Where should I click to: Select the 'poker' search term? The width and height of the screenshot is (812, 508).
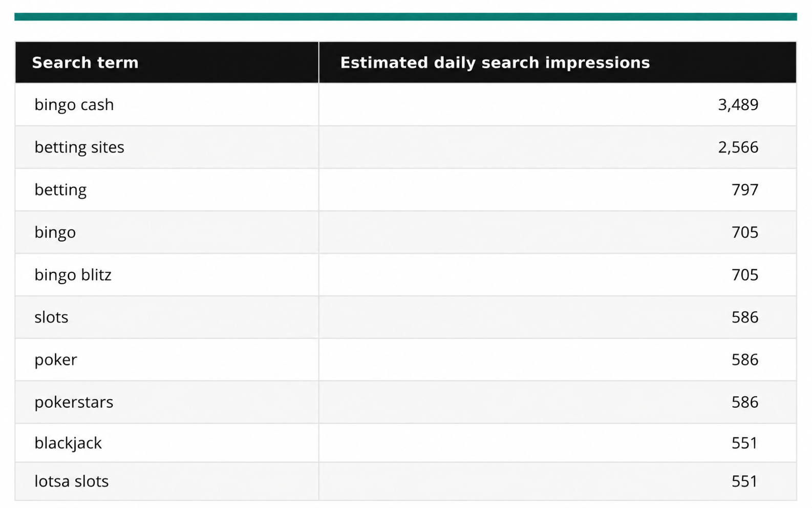coord(56,359)
